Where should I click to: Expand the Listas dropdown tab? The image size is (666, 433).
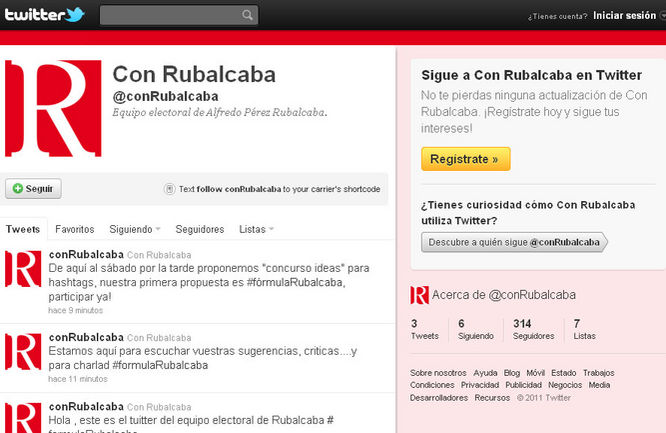[x=256, y=229]
